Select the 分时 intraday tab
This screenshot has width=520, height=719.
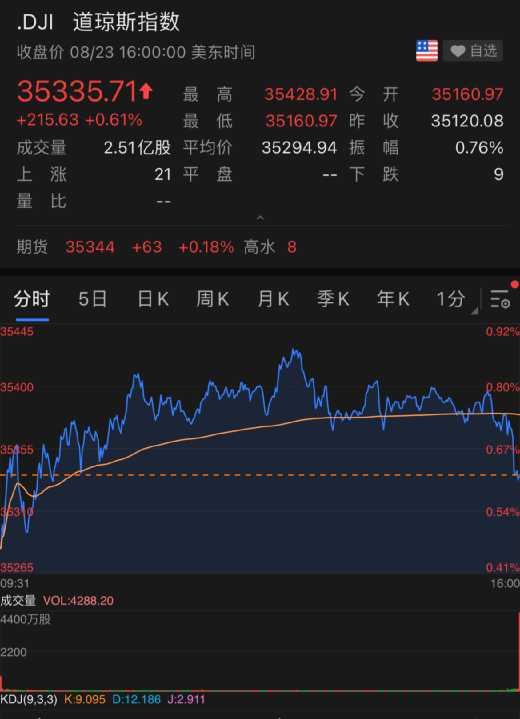click(32, 299)
